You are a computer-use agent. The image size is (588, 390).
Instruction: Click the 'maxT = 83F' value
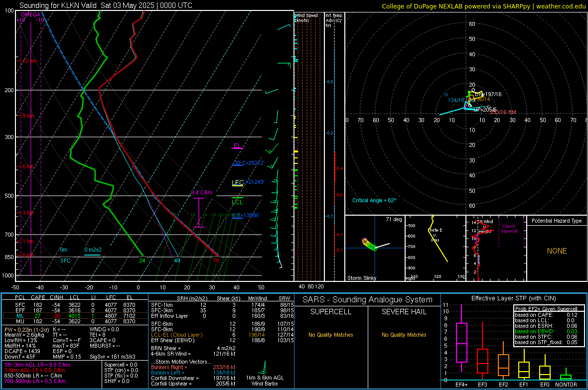click(x=66, y=346)
